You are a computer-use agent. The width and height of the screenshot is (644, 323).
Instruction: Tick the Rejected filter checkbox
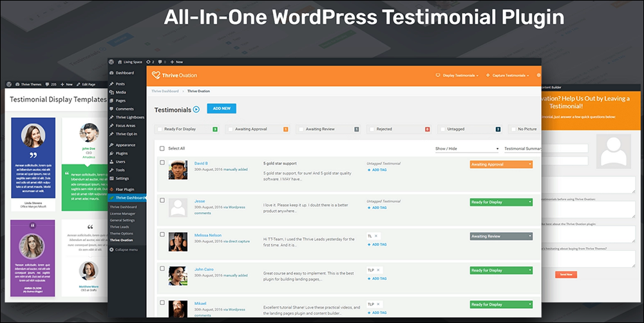coord(372,129)
